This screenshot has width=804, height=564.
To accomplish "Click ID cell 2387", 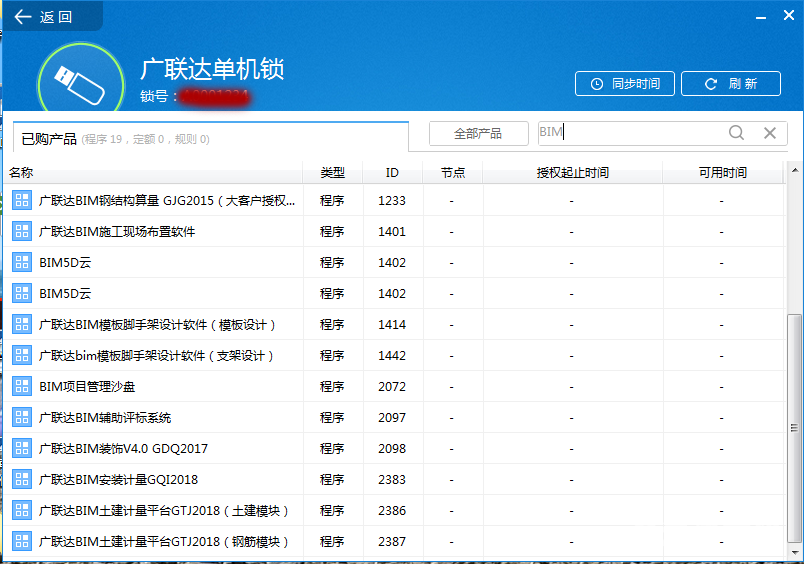I will [392, 542].
